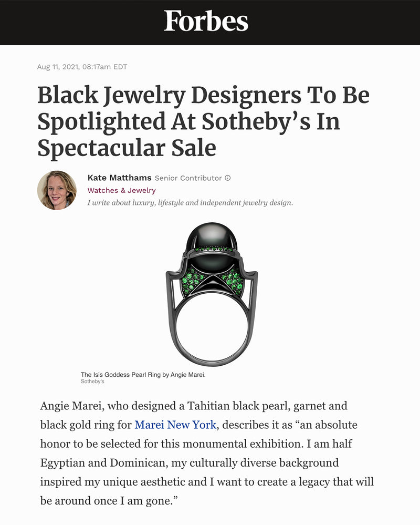Click the author bio tagline in italics
The width and height of the screenshot is (420, 525).
pos(190,203)
